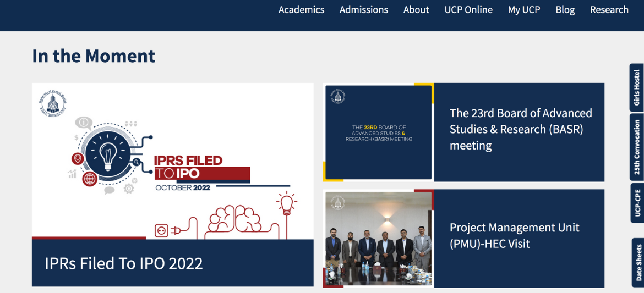Go to the About menu item
The image size is (644, 293).
click(416, 10)
